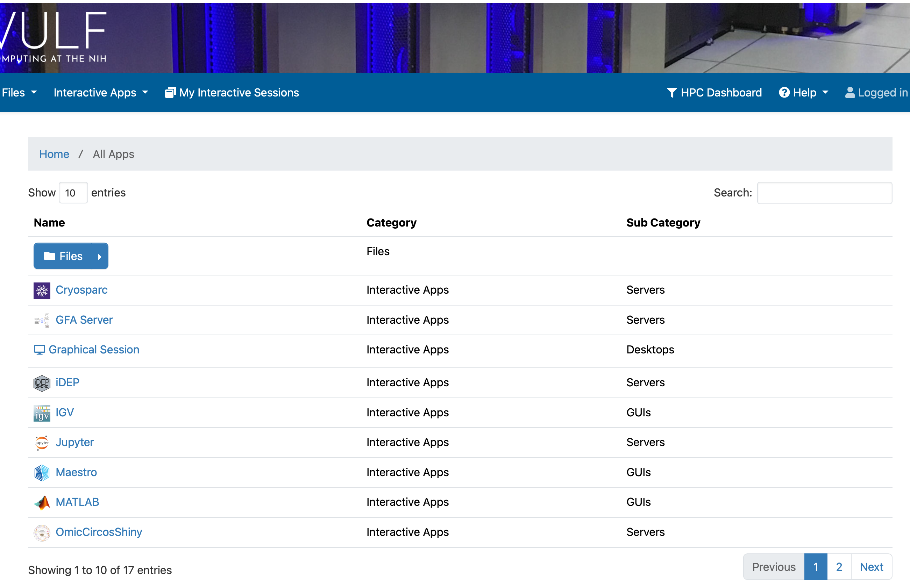This screenshot has width=910, height=588.
Task: Click the Home breadcrumb link
Action: (54, 154)
